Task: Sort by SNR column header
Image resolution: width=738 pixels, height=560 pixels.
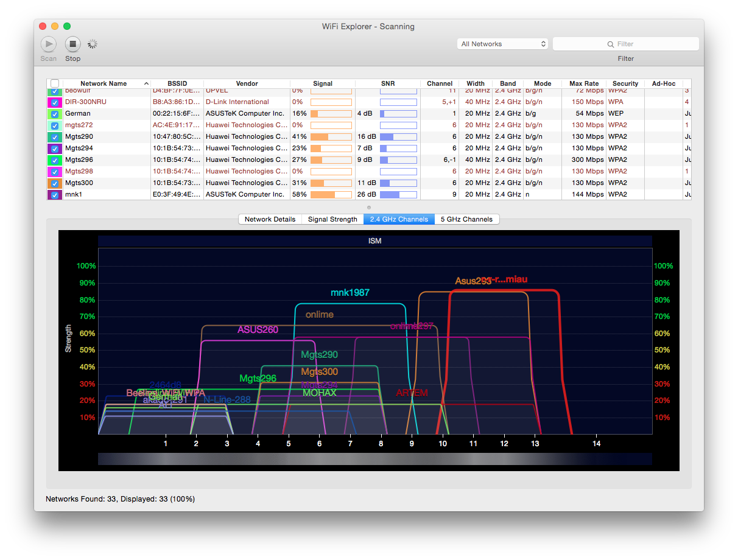Action: pyautogui.click(x=388, y=83)
